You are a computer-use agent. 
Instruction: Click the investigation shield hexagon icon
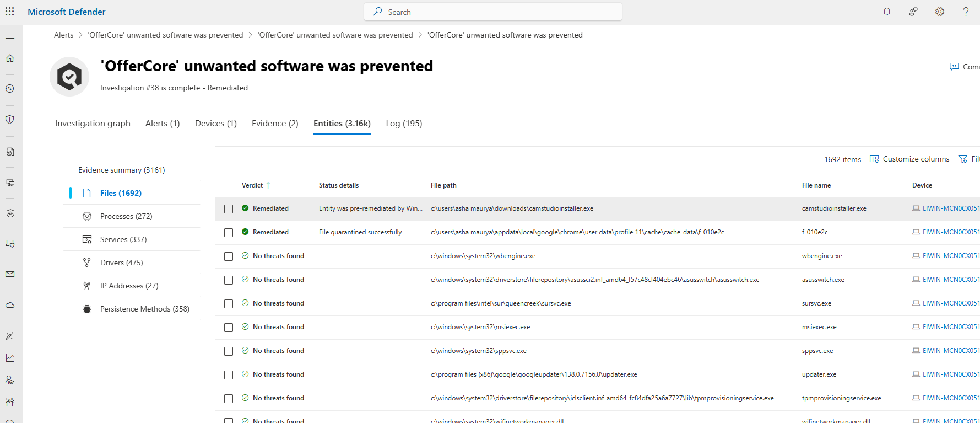click(69, 77)
